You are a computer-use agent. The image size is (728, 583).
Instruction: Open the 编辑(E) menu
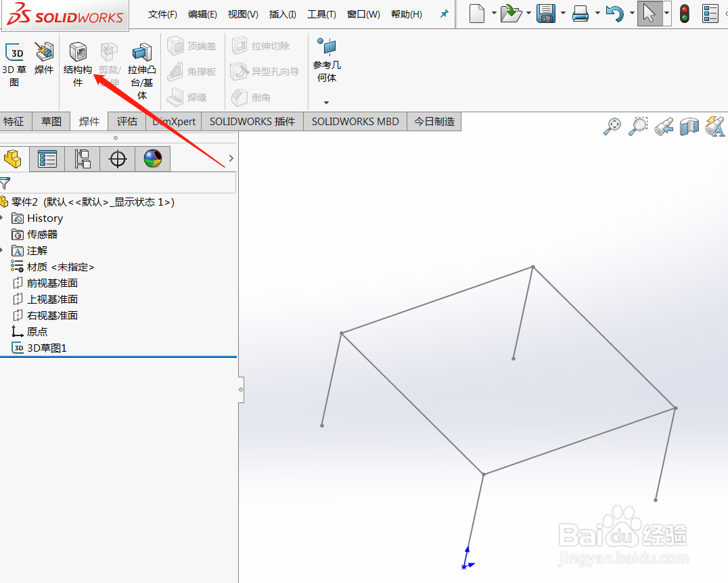click(x=202, y=14)
